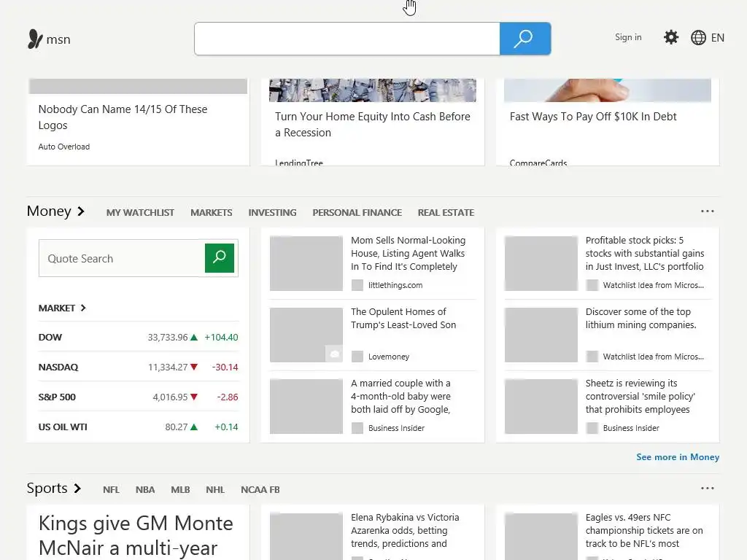The height and width of the screenshot is (560, 747).
Task: Click the green Quote Search magnifier button
Action: [x=219, y=258]
